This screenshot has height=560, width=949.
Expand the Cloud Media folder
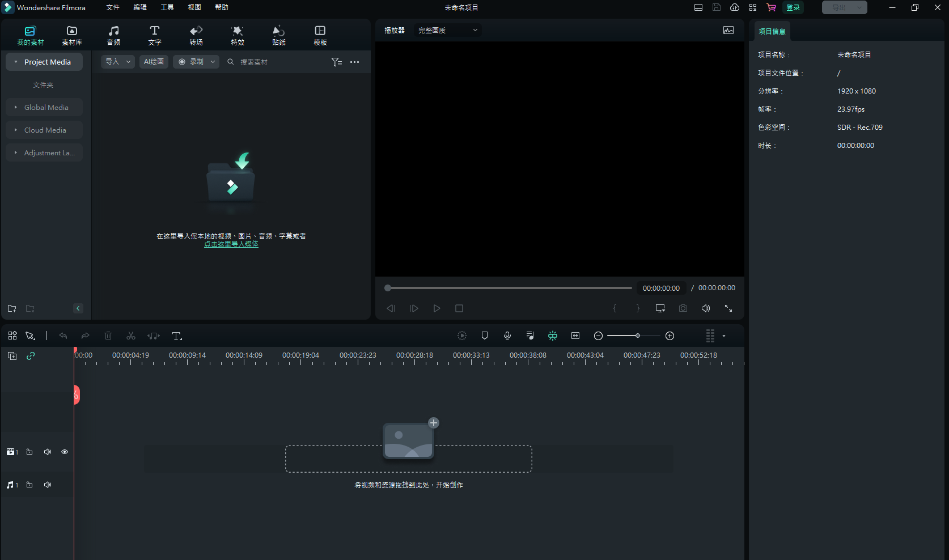click(16, 130)
